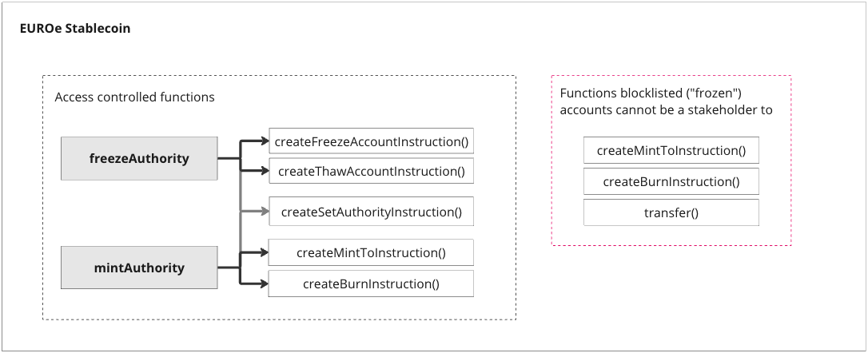Select the freezeAuthority box

(x=139, y=158)
